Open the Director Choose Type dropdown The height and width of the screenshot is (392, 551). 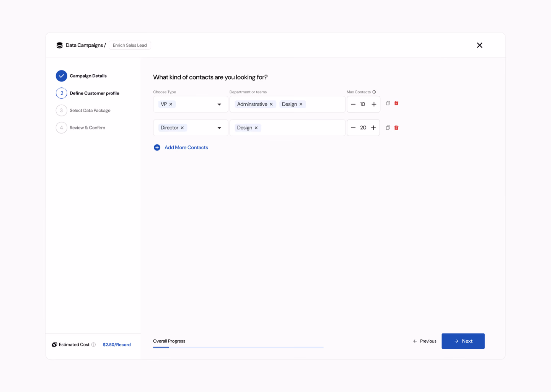pyautogui.click(x=219, y=127)
